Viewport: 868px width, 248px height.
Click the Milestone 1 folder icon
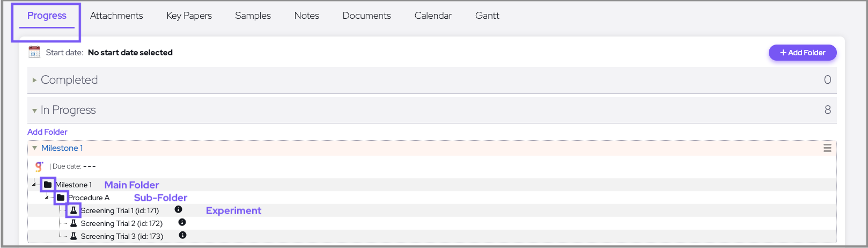pyautogui.click(x=48, y=185)
